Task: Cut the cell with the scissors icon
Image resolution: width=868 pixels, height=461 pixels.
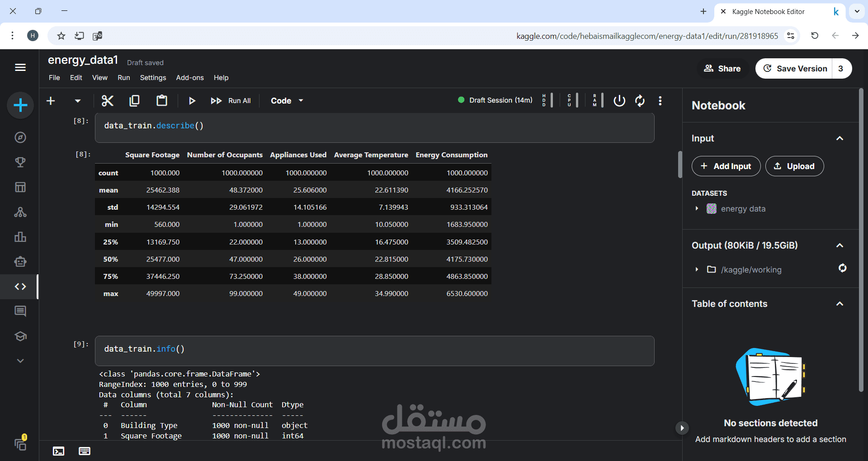Action: coord(107,100)
